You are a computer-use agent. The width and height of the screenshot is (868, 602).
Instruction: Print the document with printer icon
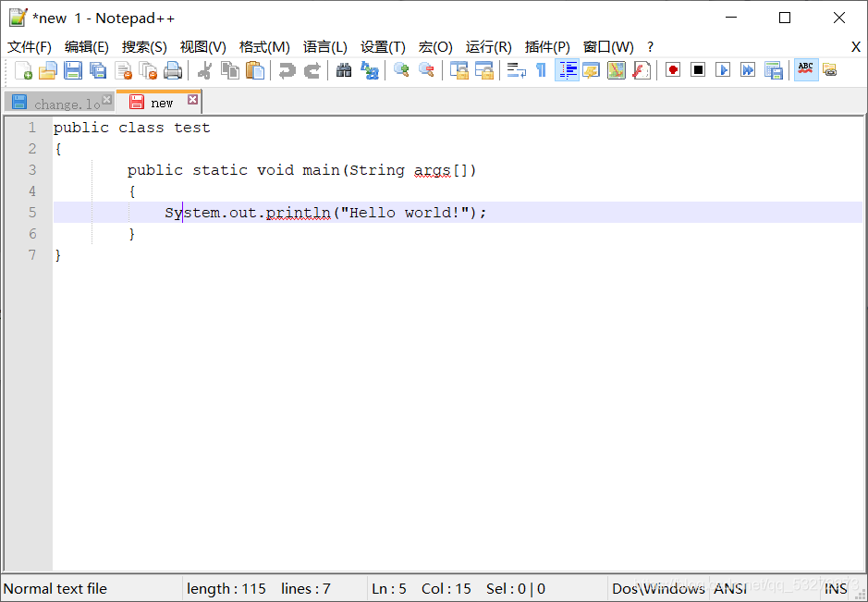tap(173, 70)
